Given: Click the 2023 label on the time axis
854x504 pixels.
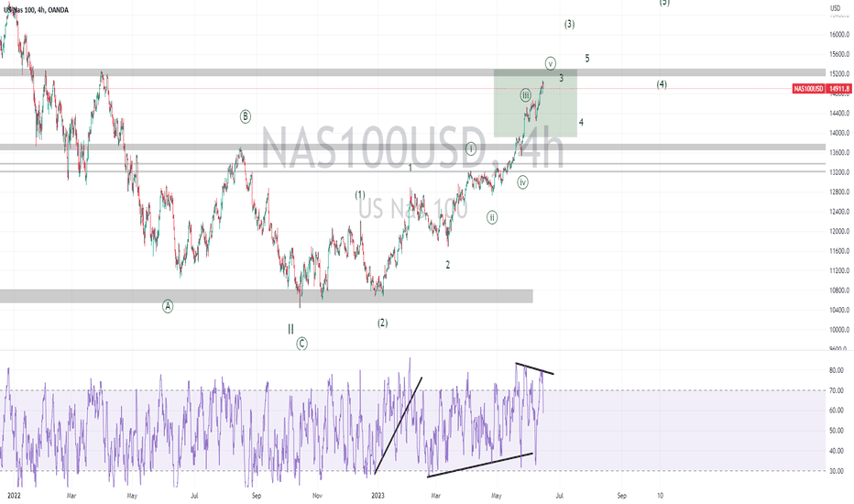Looking at the screenshot, I should coord(378,496).
